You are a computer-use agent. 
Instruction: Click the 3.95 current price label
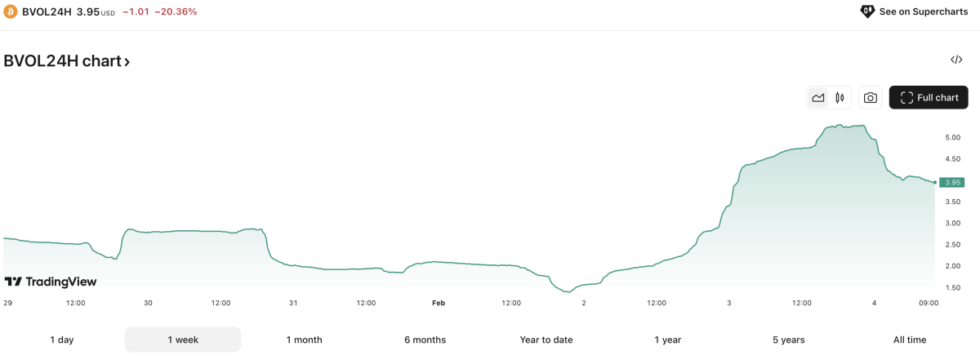click(951, 182)
